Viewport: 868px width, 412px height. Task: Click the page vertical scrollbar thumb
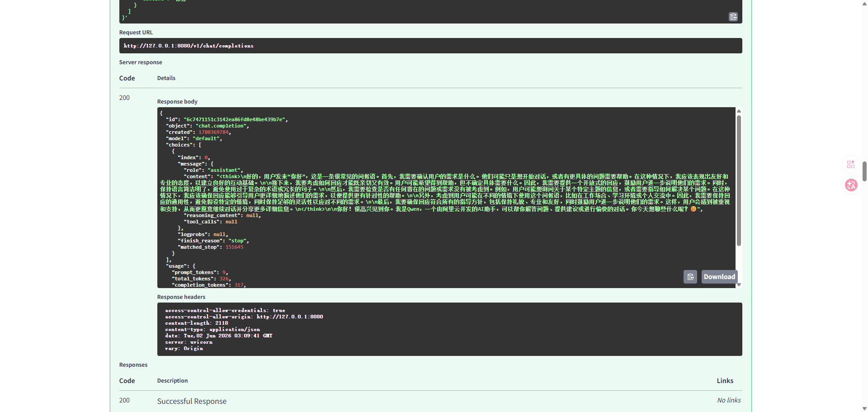(x=864, y=171)
